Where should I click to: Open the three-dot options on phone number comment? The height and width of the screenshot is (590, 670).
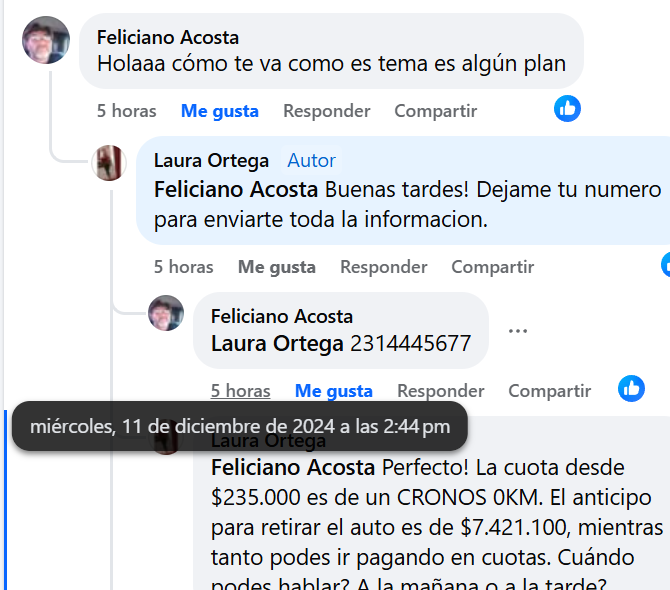[x=518, y=331]
